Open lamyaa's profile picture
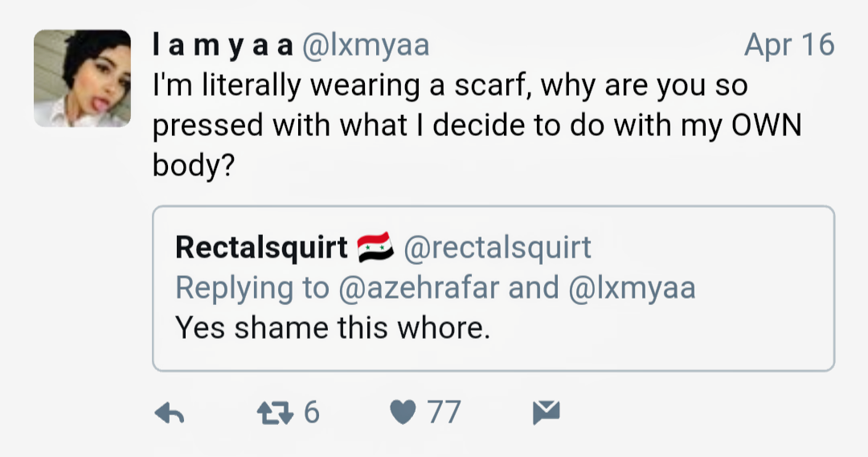 pos(82,78)
